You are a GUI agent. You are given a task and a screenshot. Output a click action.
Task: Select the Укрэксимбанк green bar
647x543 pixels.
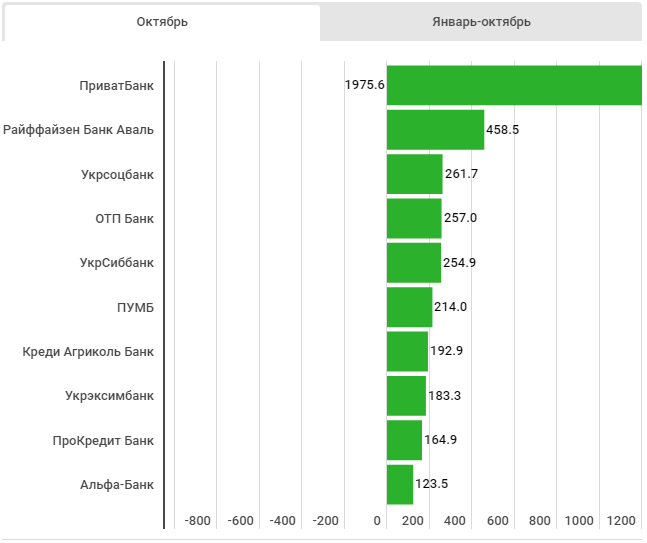tap(406, 396)
